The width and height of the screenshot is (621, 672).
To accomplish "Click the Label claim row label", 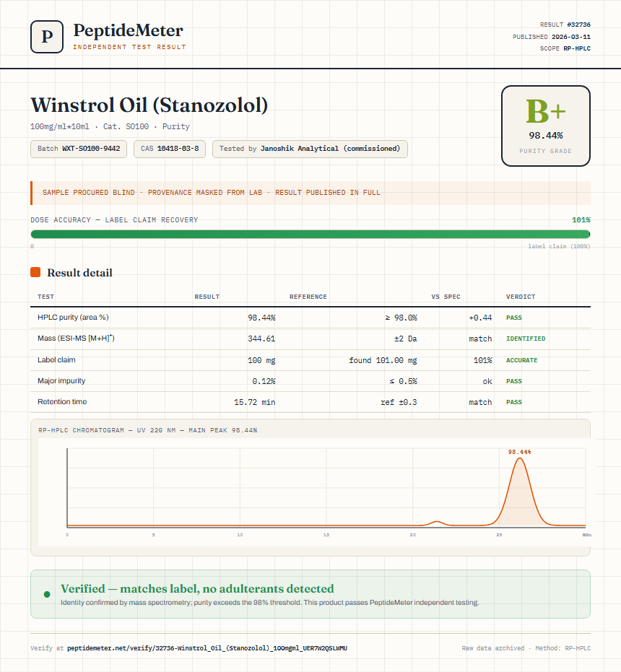I will 56,359.
